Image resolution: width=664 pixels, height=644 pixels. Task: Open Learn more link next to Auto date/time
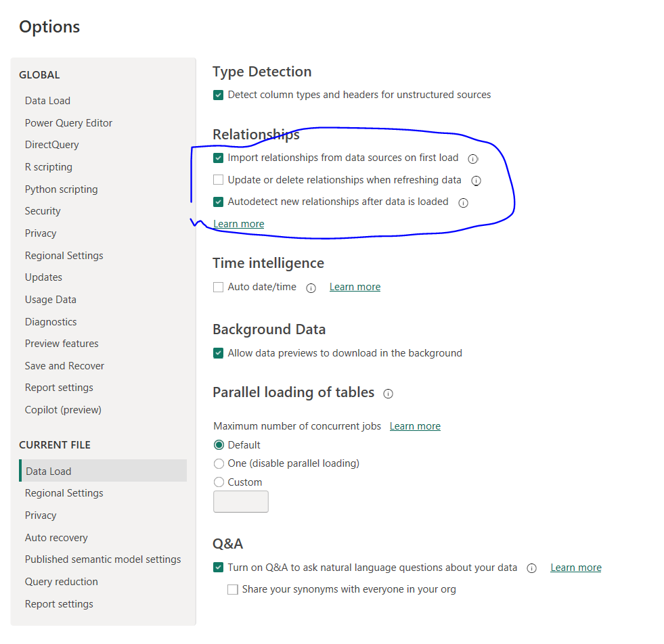[355, 287]
